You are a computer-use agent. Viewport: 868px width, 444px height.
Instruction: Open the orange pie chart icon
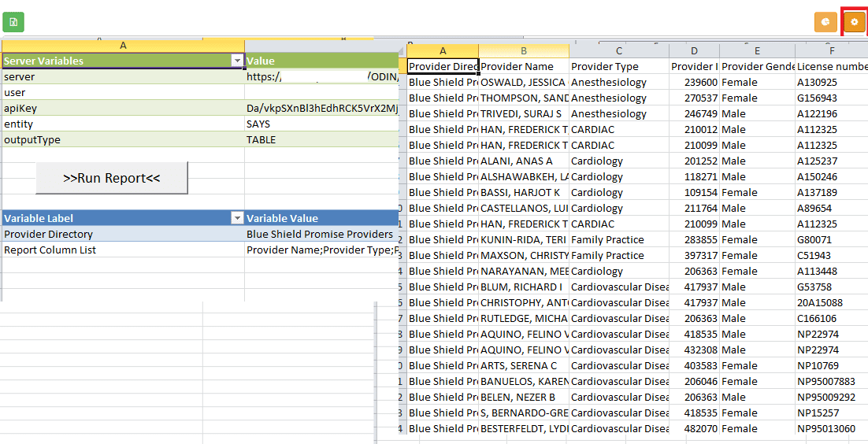coord(825,22)
